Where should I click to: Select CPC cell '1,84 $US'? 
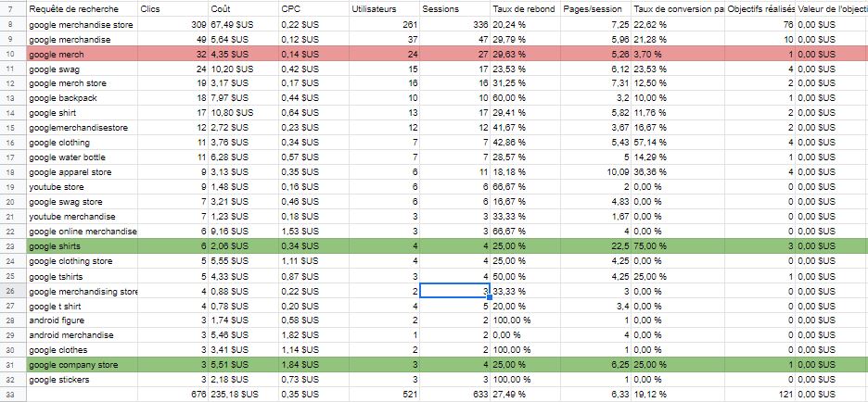[313, 365]
